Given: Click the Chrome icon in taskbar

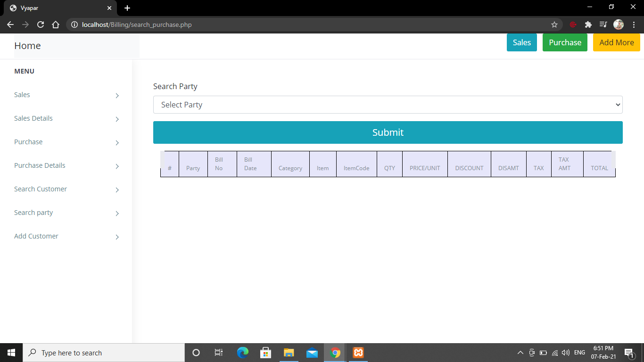Looking at the screenshot, I should click(335, 353).
